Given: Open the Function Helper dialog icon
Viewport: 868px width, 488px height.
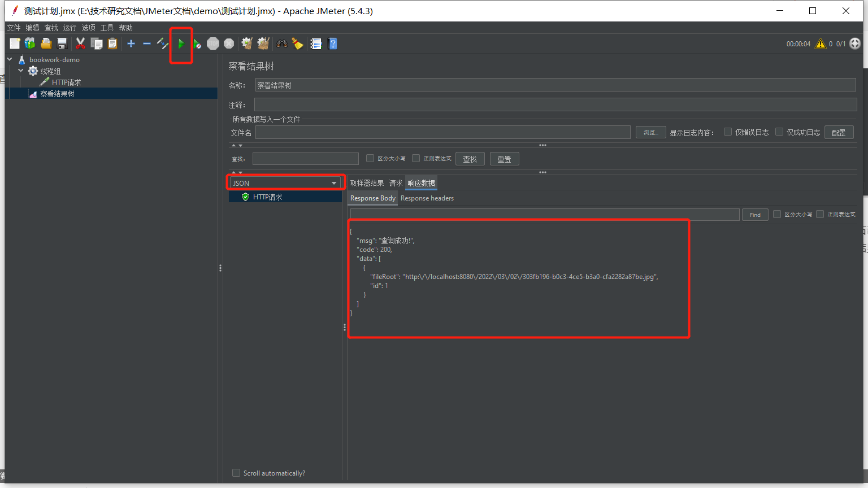Looking at the screenshot, I should click(316, 43).
